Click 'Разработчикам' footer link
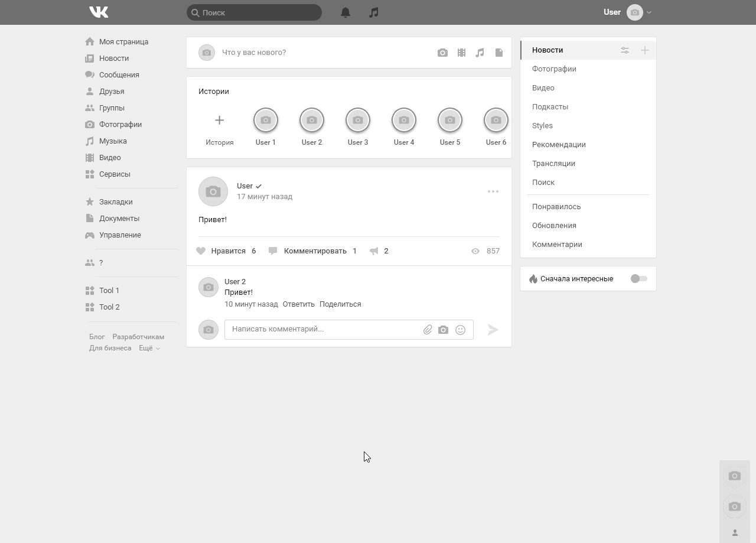Image resolution: width=756 pixels, height=543 pixels. [x=138, y=337]
